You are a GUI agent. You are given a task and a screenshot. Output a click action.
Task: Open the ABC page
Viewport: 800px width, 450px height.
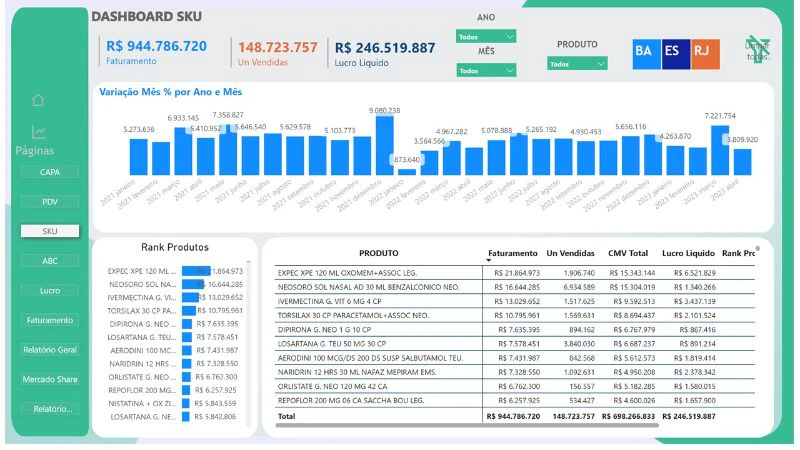click(50, 261)
